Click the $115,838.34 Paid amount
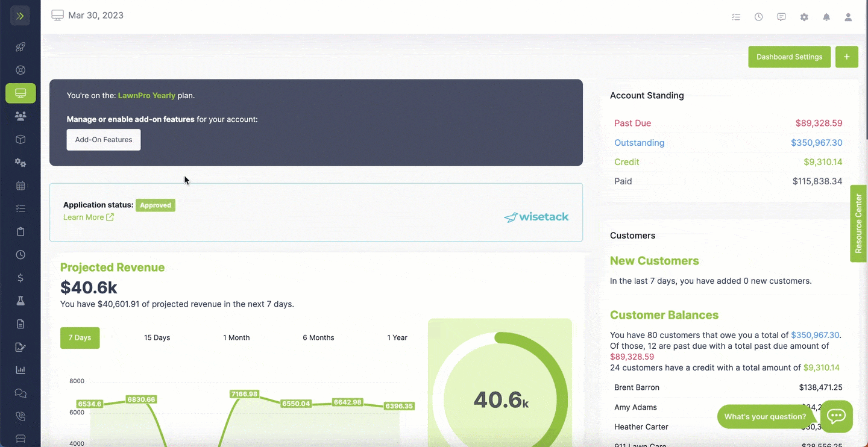 (x=817, y=181)
